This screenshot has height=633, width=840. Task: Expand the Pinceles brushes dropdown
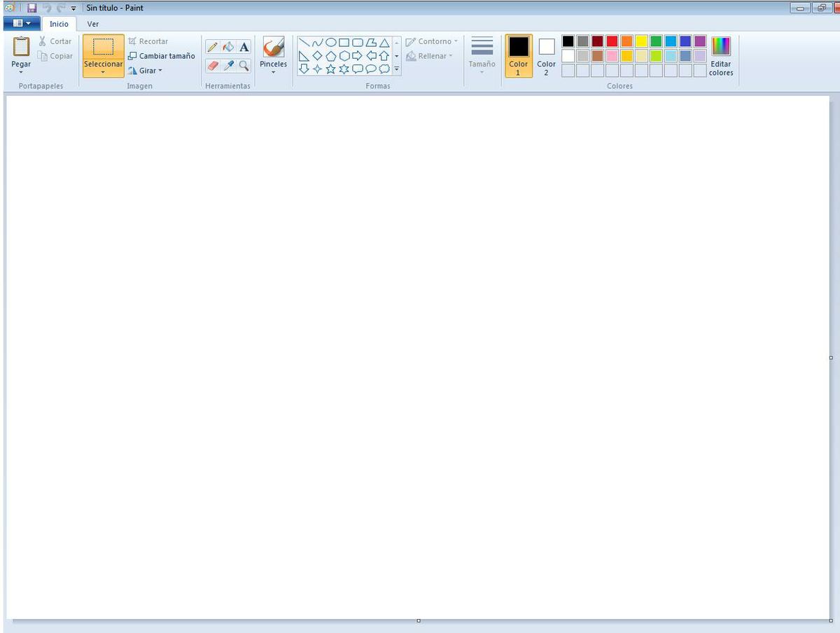pyautogui.click(x=273, y=71)
